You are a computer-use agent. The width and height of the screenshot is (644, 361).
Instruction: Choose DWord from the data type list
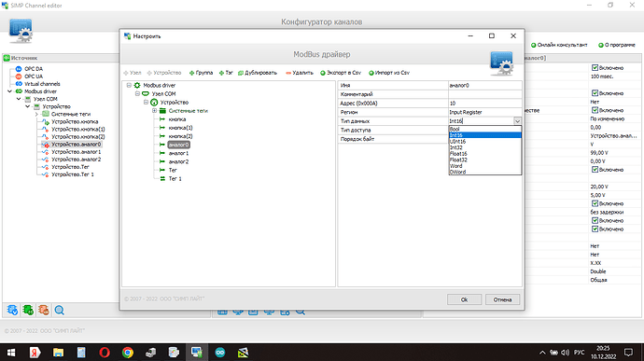tap(485, 172)
